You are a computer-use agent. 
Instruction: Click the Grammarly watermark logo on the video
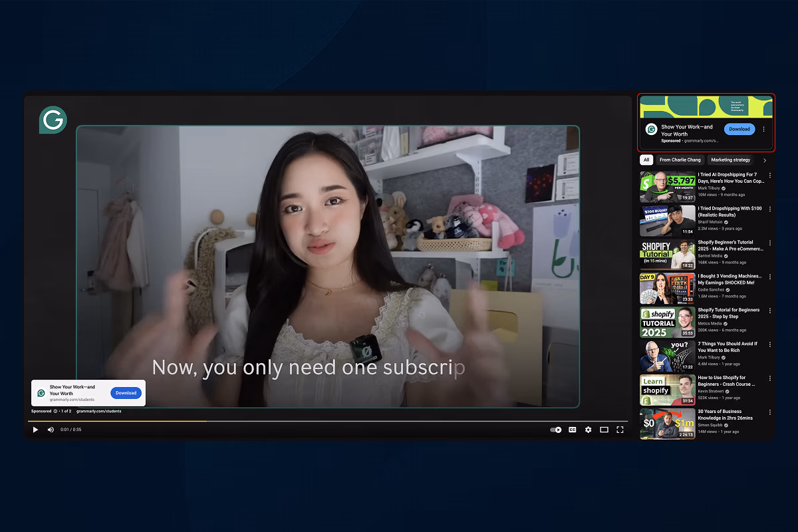click(53, 120)
